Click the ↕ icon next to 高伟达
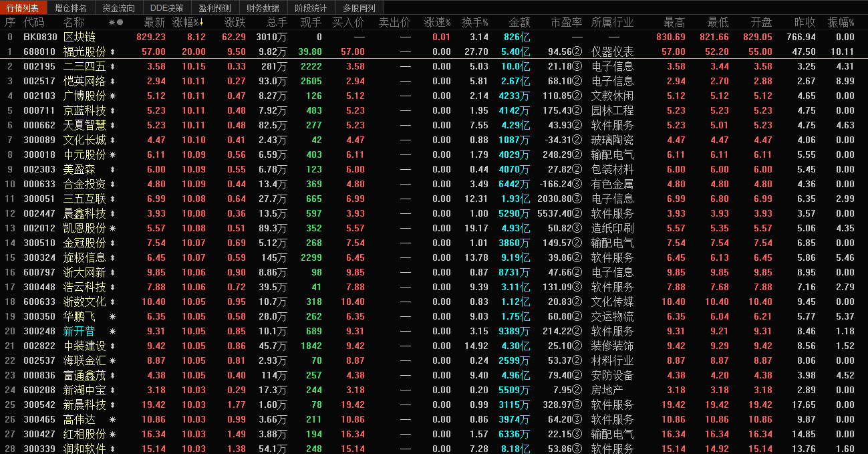The width and height of the screenshot is (868, 454). 112,420
